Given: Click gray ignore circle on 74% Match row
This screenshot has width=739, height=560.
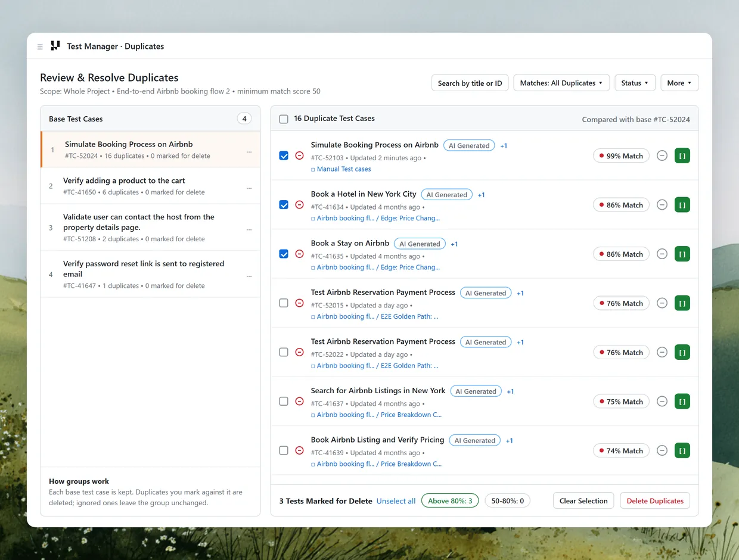Looking at the screenshot, I should click(x=662, y=450).
